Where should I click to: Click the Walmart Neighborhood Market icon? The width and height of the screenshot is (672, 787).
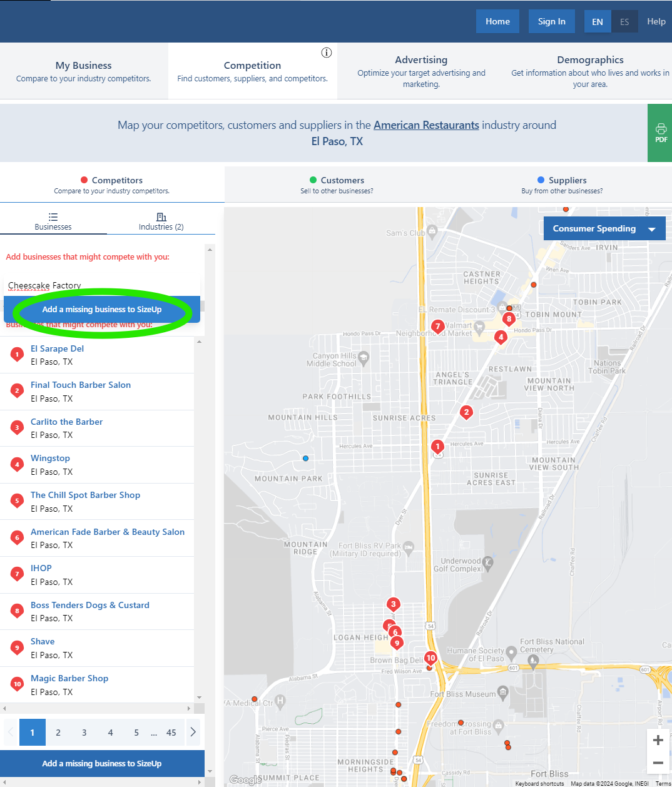tap(480, 327)
